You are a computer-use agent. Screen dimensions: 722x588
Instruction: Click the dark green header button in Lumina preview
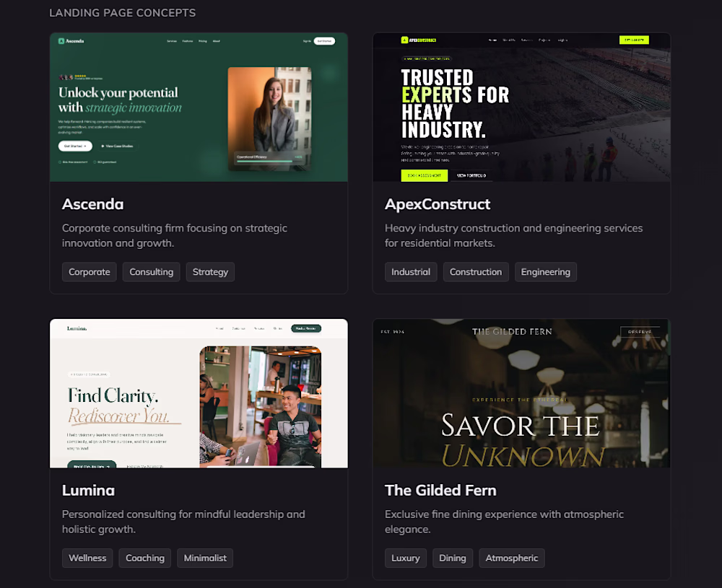tap(306, 328)
